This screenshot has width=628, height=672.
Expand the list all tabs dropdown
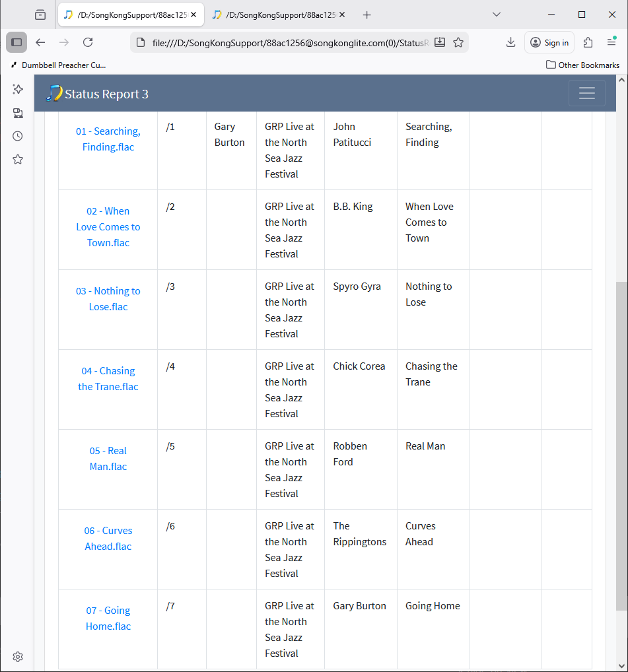497,15
